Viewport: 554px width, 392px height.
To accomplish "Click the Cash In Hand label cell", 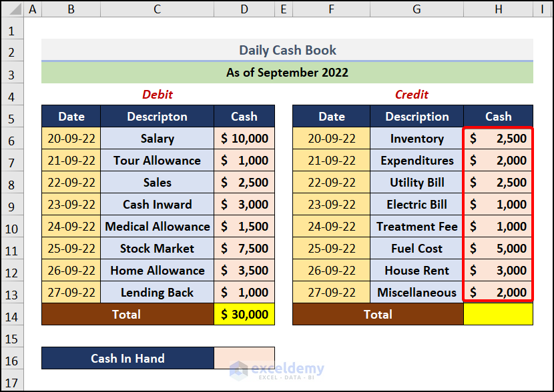I will point(127,358).
